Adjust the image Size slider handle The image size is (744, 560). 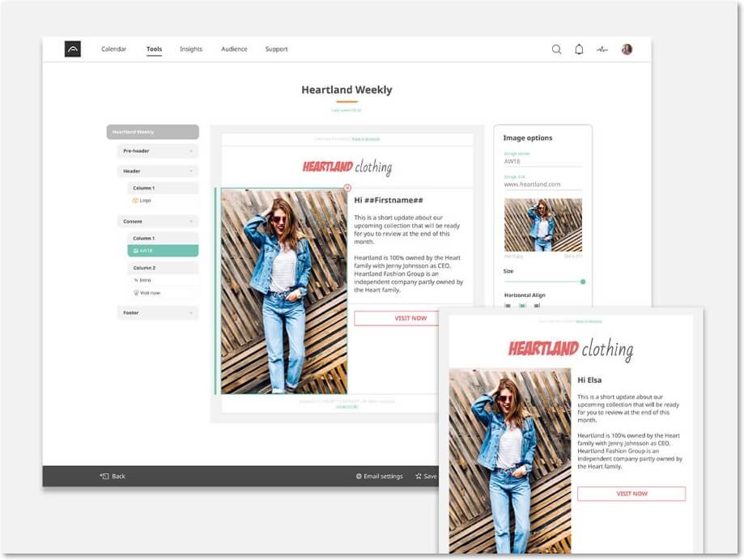583,282
